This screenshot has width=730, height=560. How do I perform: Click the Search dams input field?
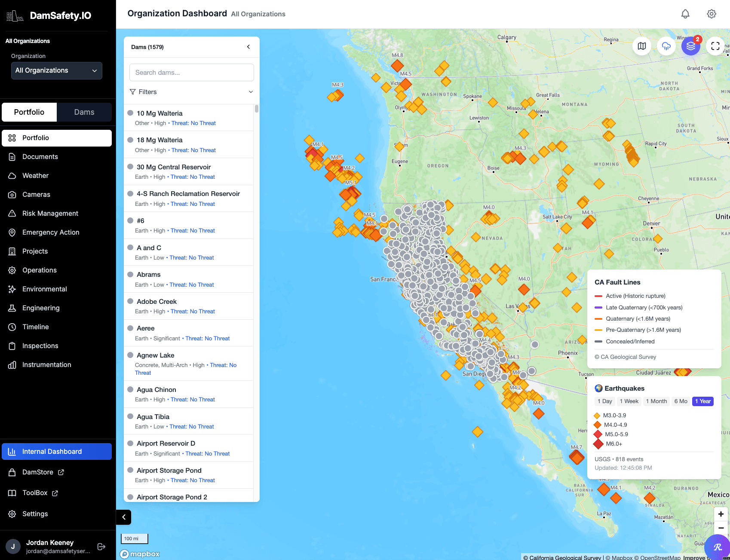[192, 73]
